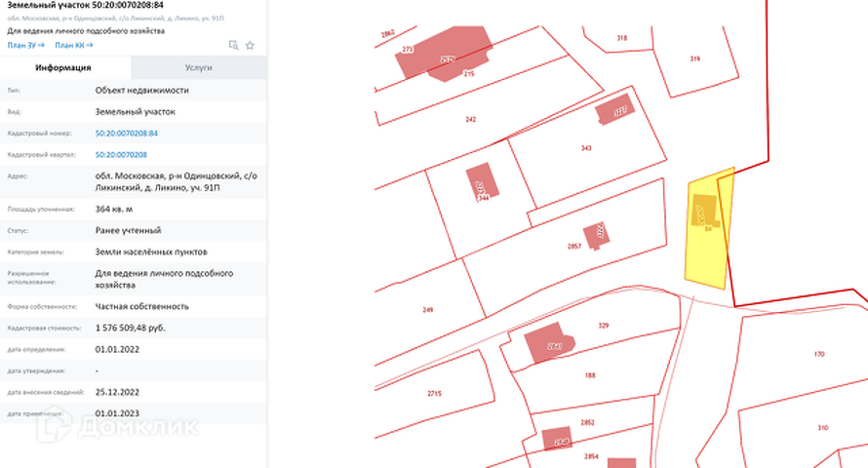Select parcel 242 on the map
This screenshot has height=468, width=868.
[x=470, y=120]
